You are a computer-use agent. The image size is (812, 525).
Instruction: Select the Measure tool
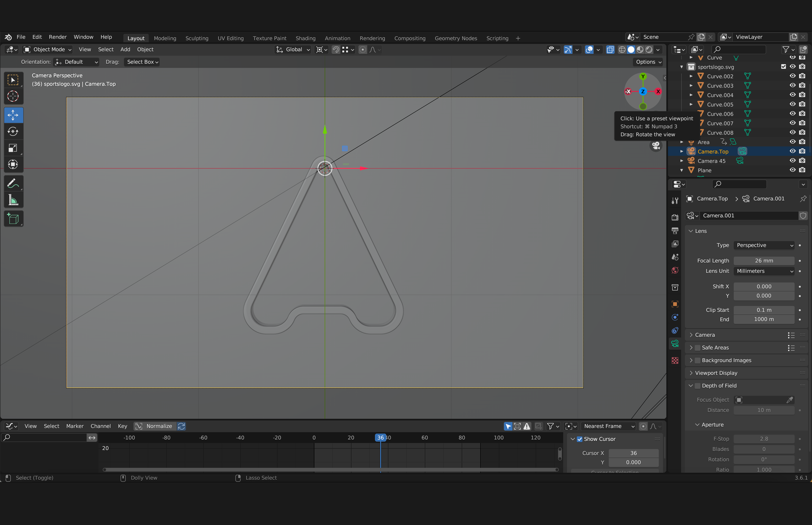coord(13,200)
